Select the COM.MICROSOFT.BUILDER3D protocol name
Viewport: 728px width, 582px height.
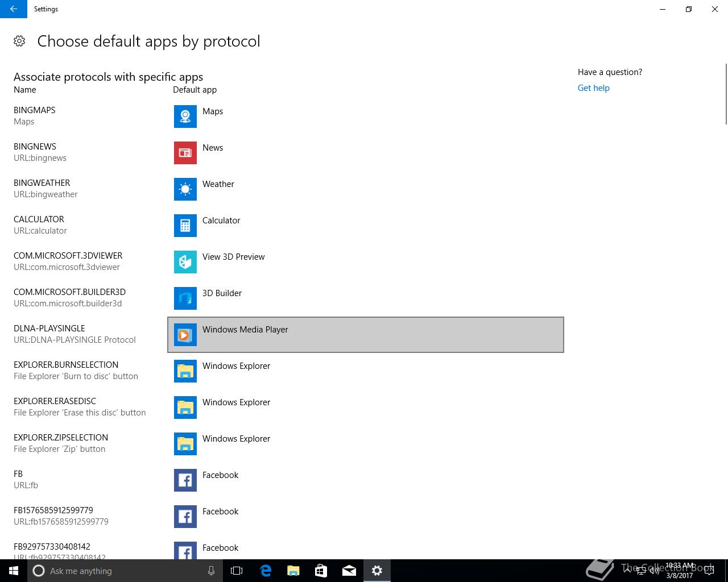[69, 292]
